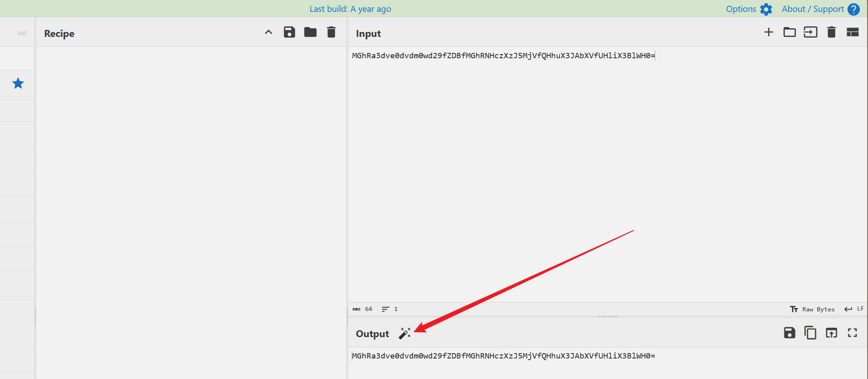Add a new input tab
Viewport: 868px width, 379px height.
click(769, 32)
